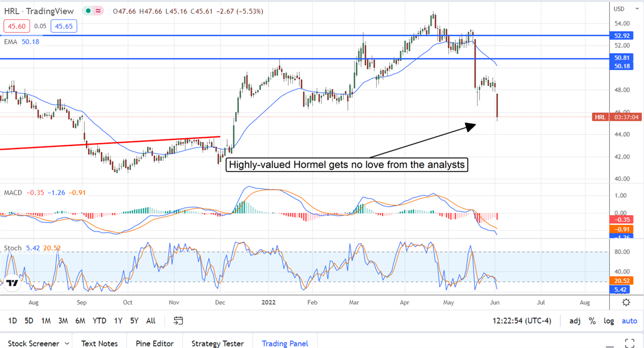Image resolution: width=644 pixels, height=348 pixels.
Task: Click the 40.00 price axis label
Action: 622,179
